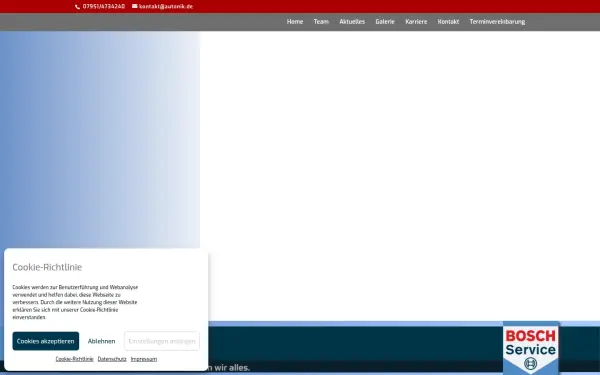
Task: Open the Team page
Action: [321, 22]
